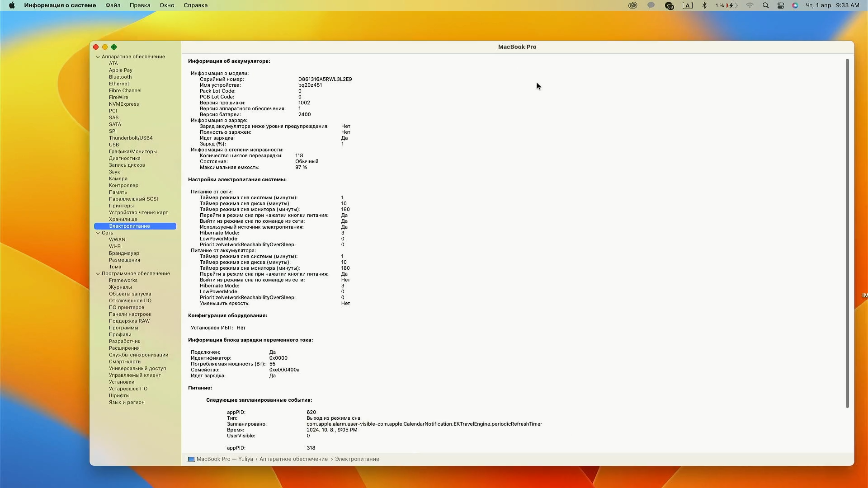Click the charger family value 0xe000400a
868x488 pixels.
(x=284, y=370)
